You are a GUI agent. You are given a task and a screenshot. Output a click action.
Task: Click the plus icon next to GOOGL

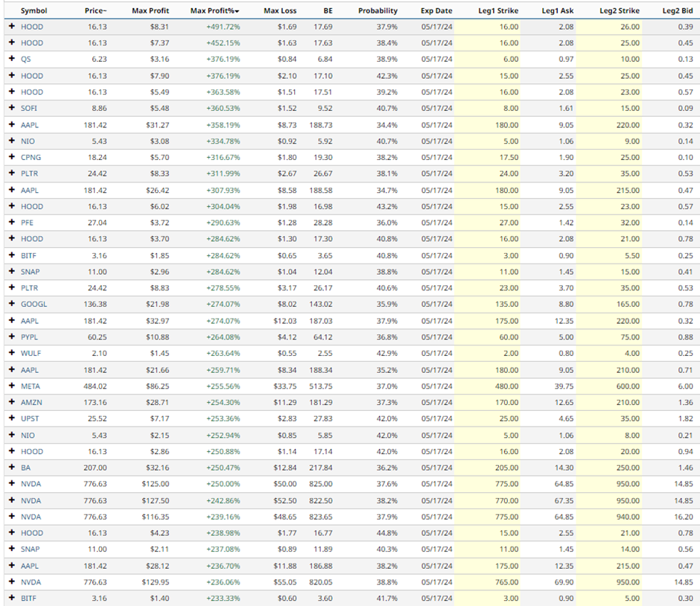11,304
